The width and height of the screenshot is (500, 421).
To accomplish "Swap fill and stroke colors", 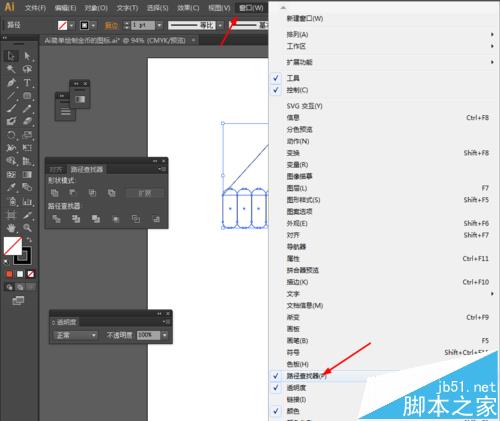I will pos(30,240).
